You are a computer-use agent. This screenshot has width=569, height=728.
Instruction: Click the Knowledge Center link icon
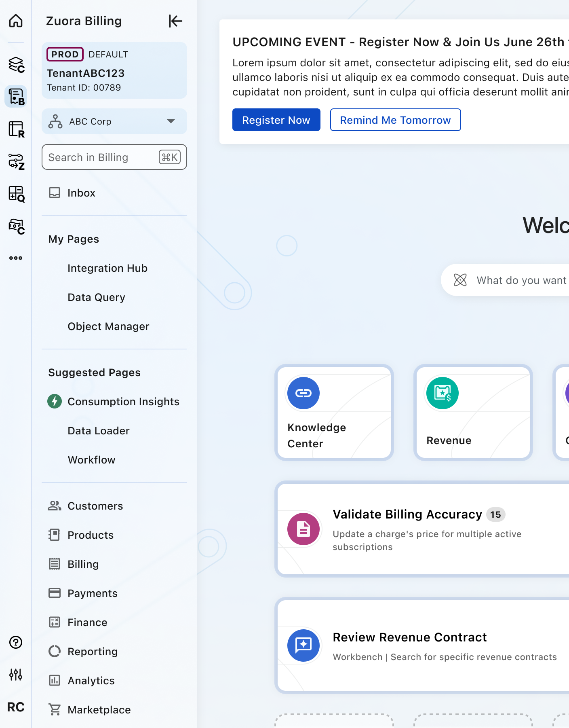coord(303,393)
